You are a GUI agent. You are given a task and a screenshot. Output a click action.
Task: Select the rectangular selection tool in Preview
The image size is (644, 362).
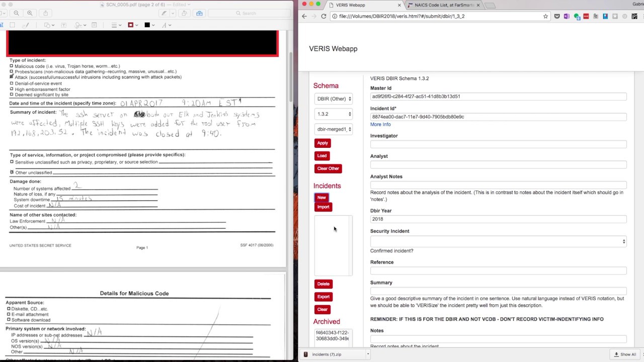(x=13, y=25)
